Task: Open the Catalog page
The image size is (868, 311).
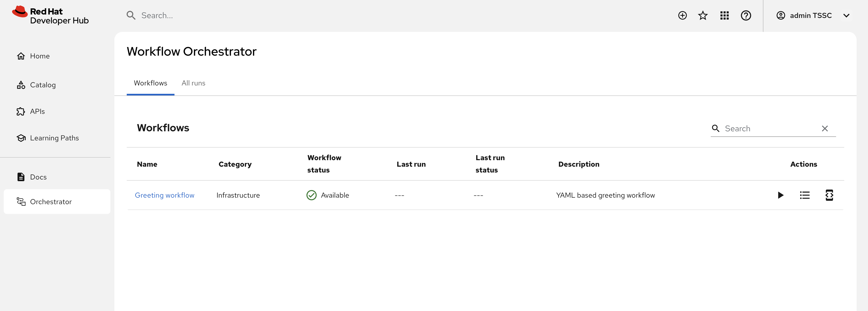Action: (x=43, y=85)
